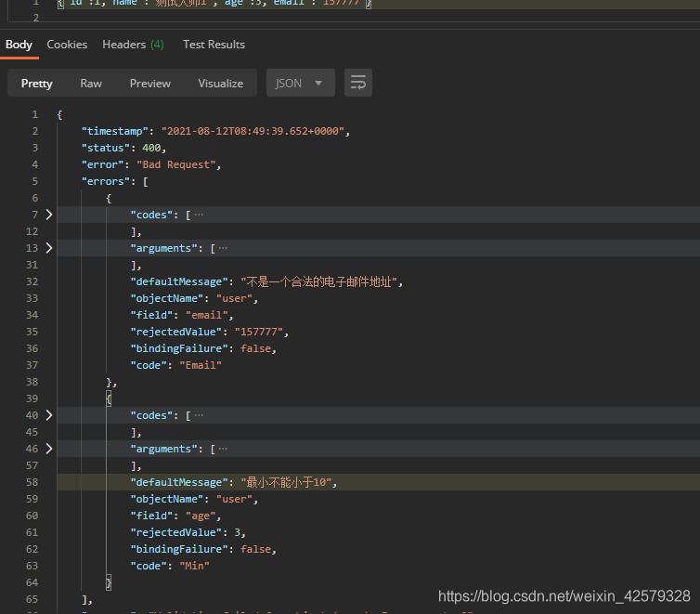Click the bindingFailure false value on line 62
The image size is (700, 614).
click(x=256, y=549)
